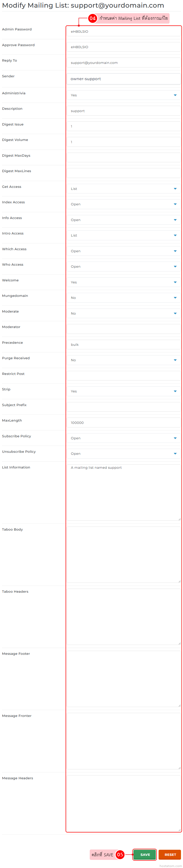The image size is (183, 868).
Task: Focus the Reply To input field
Action: (x=123, y=63)
